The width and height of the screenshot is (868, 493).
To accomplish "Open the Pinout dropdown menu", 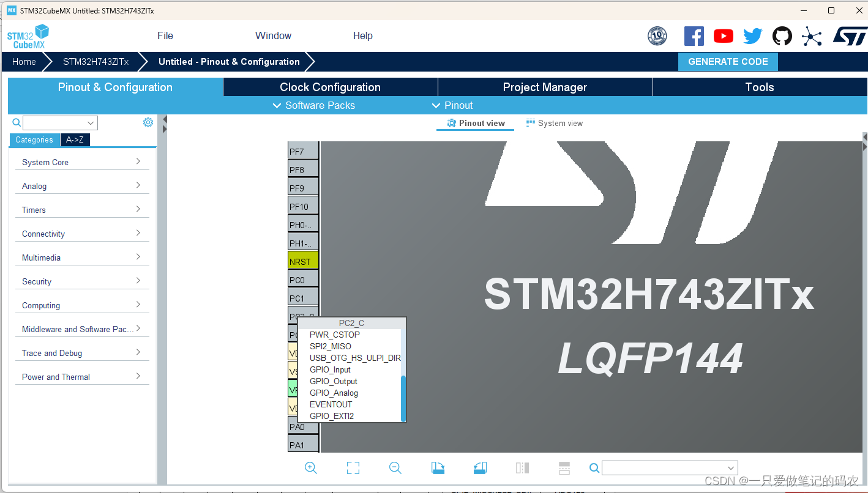I will (452, 105).
